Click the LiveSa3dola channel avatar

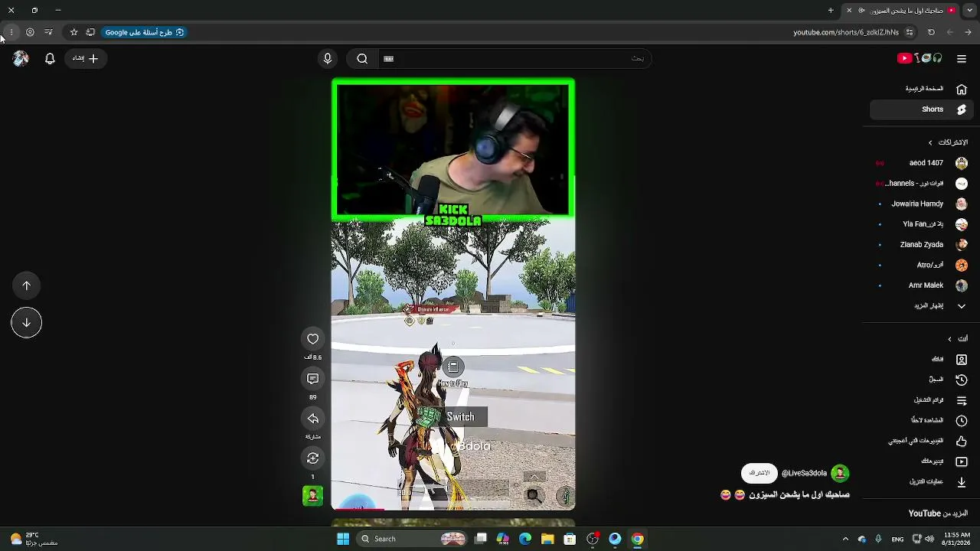pyautogui.click(x=840, y=474)
